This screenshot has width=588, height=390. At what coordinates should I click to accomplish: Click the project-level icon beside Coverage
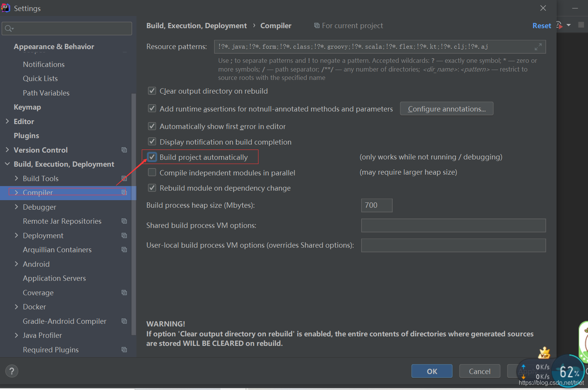pyautogui.click(x=124, y=293)
